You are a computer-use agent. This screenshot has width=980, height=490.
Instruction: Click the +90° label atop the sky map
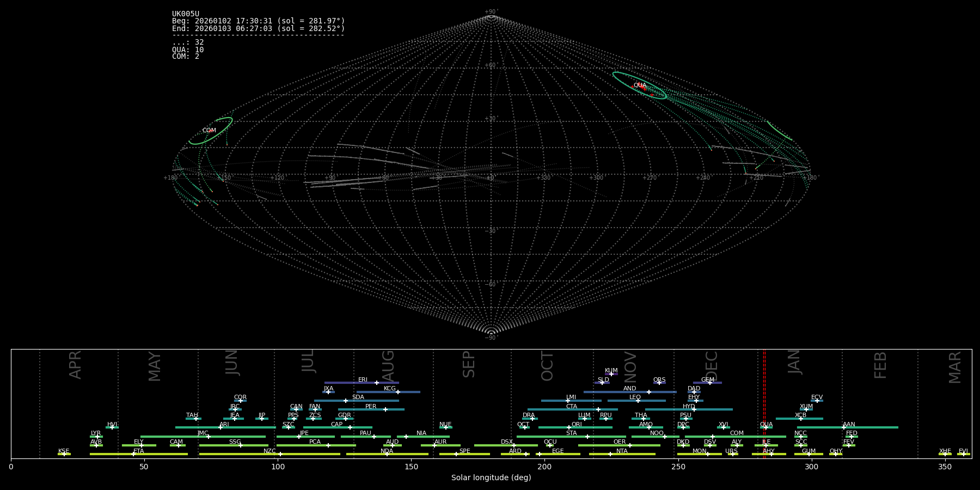[491, 11]
